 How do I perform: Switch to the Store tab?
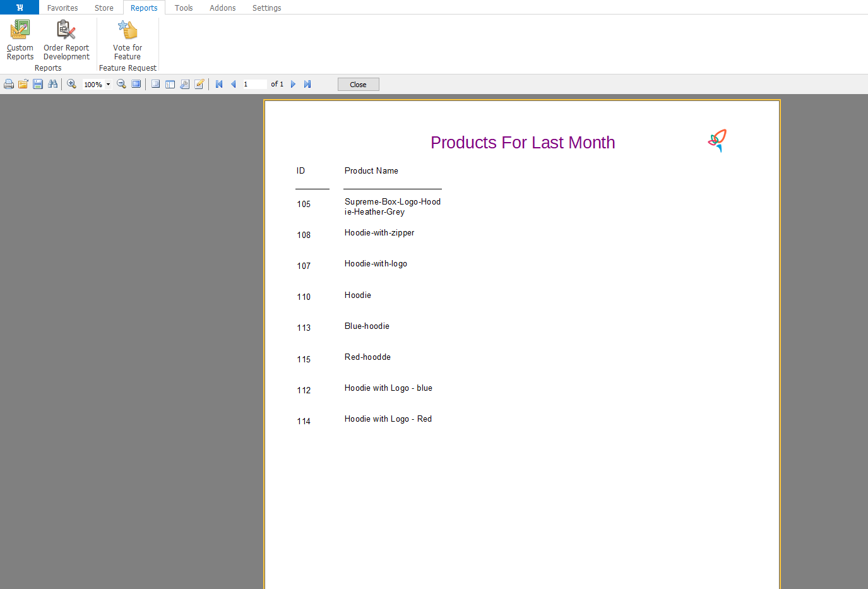104,8
